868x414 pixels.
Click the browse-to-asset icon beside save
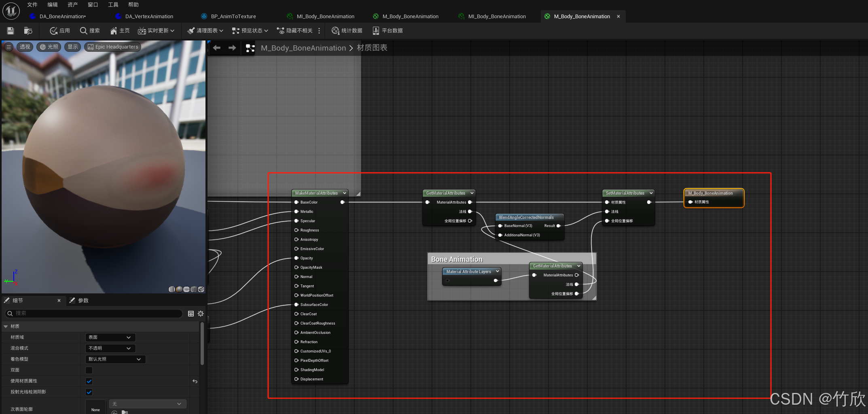pos(28,30)
